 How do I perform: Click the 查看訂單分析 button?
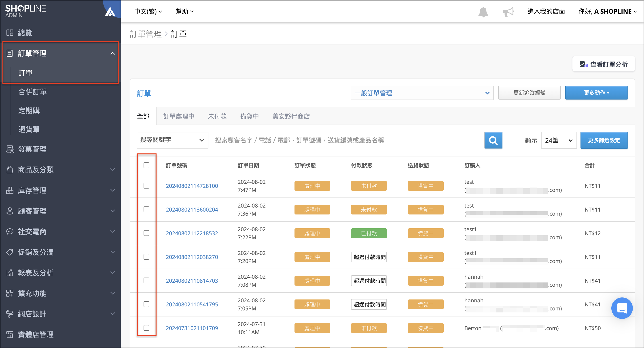pyautogui.click(x=604, y=64)
